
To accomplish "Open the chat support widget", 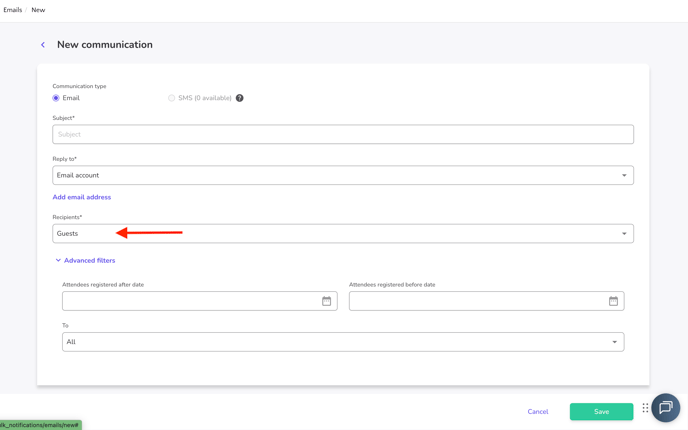I will click(x=666, y=408).
